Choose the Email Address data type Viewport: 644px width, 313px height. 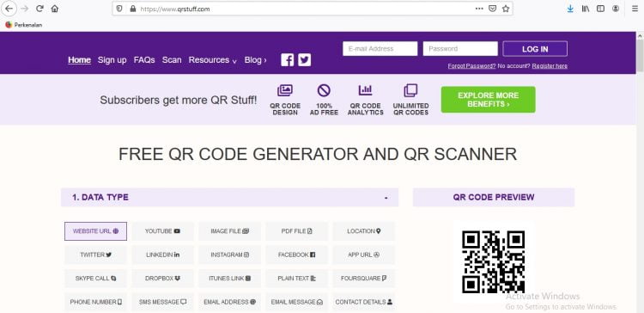[x=229, y=302]
